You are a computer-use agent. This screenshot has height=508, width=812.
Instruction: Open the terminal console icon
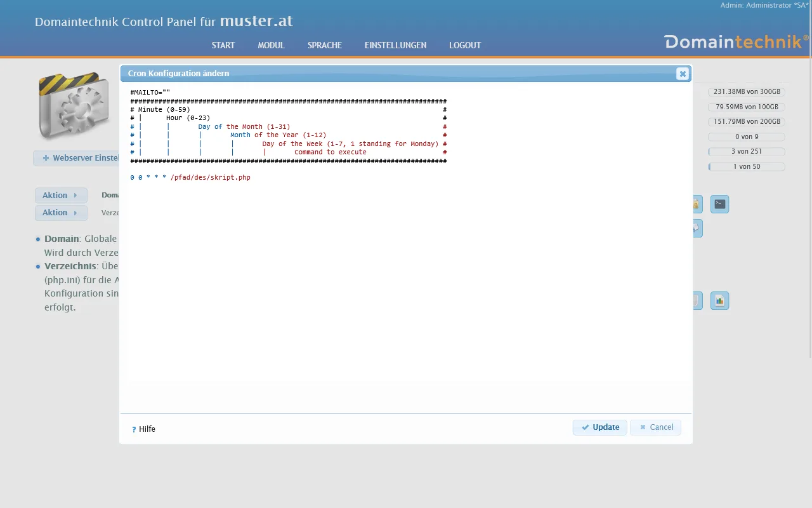pos(719,204)
